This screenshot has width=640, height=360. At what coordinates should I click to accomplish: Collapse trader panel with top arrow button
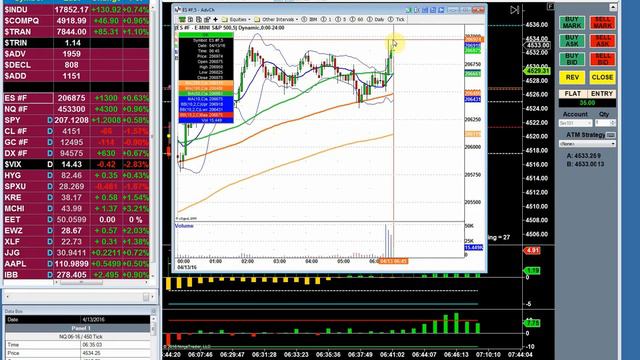(613, 7)
